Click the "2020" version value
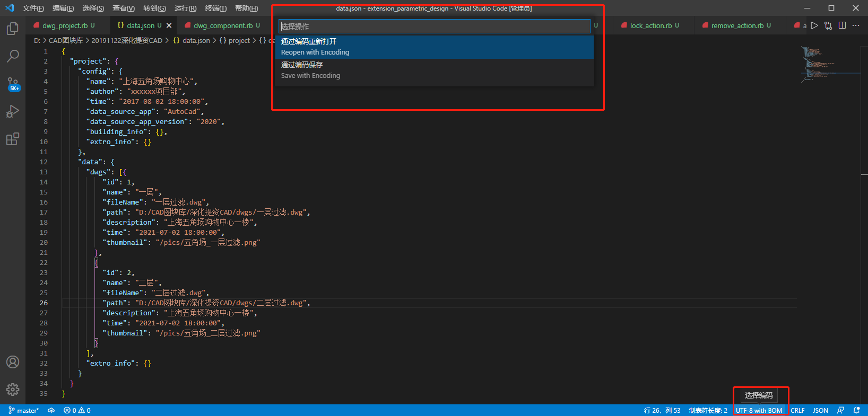 point(209,122)
